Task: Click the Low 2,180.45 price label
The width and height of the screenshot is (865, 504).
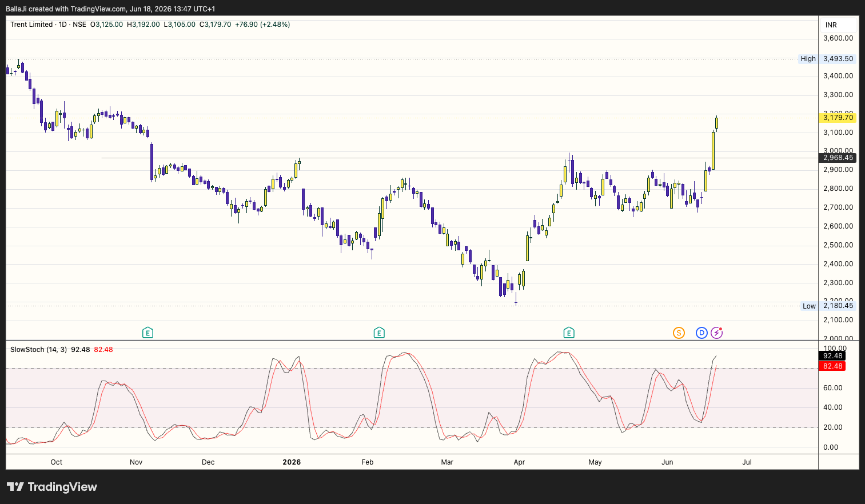Action: click(828, 306)
